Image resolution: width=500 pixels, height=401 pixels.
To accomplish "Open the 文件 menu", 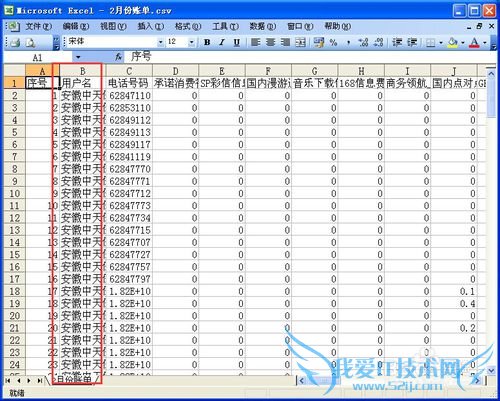I will click(x=39, y=26).
